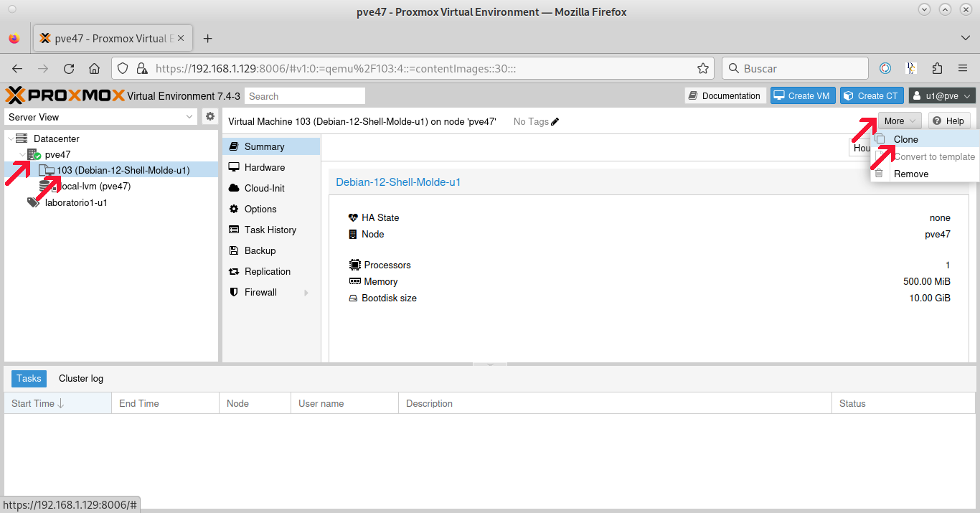Click the Server View settings gear icon
Image resolution: width=980 pixels, height=513 pixels.
point(210,116)
